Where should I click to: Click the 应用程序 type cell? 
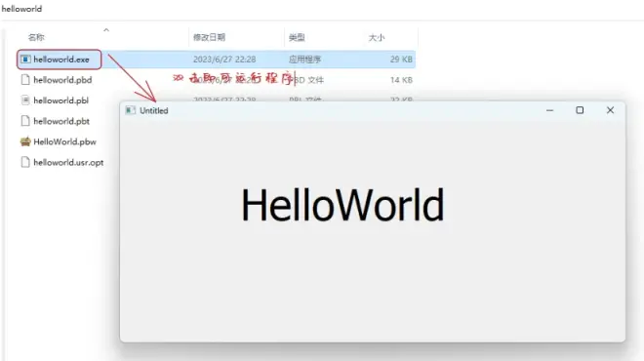pyautogui.click(x=304, y=60)
